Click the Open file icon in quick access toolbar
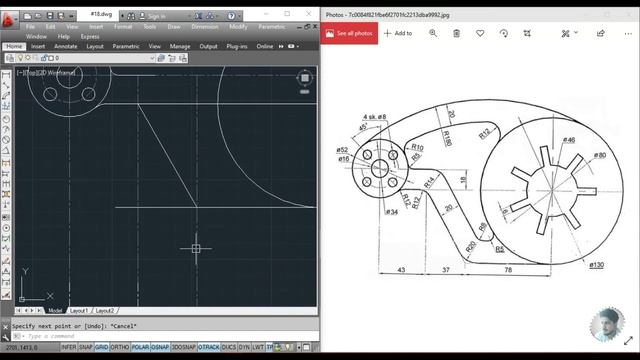 pos(38,16)
